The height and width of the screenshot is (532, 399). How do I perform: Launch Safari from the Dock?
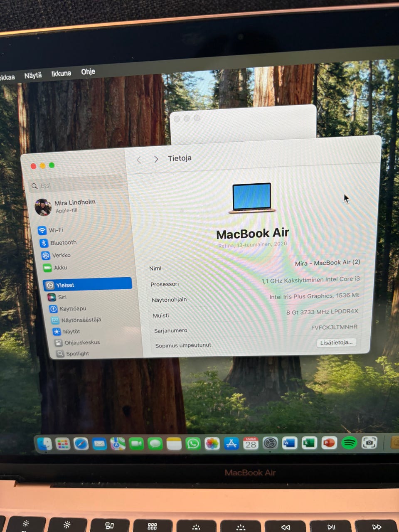point(81,444)
